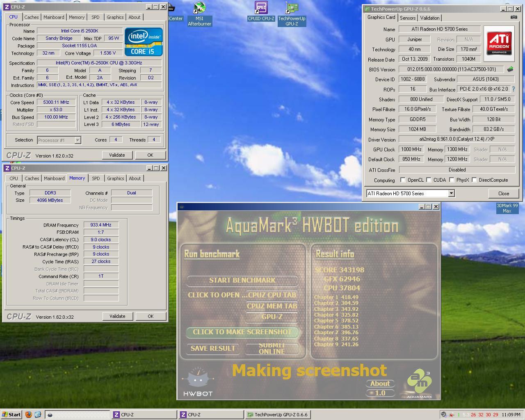Click the ATI Radeon logo in GPU-Z
The height and width of the screenshot is (420, 525).
pyautogui.click(x=499, y=44)
